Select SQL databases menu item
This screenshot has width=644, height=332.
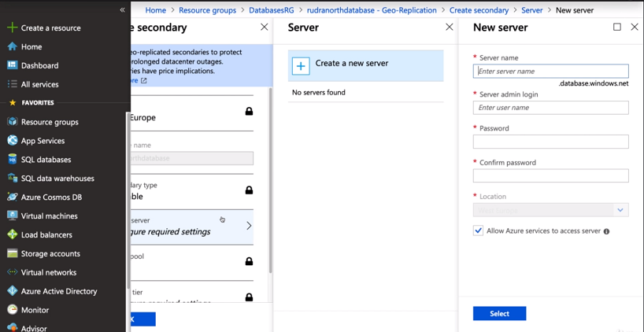tap(46, 159)
